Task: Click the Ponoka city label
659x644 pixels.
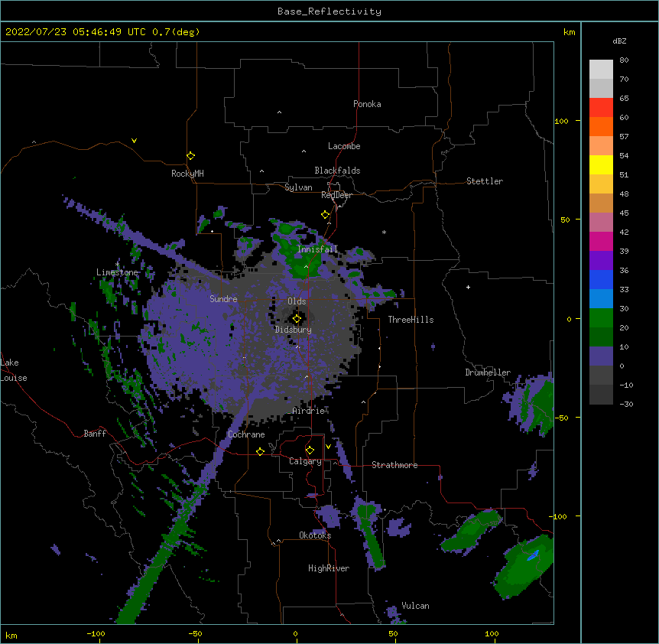Action: [367, 104]
